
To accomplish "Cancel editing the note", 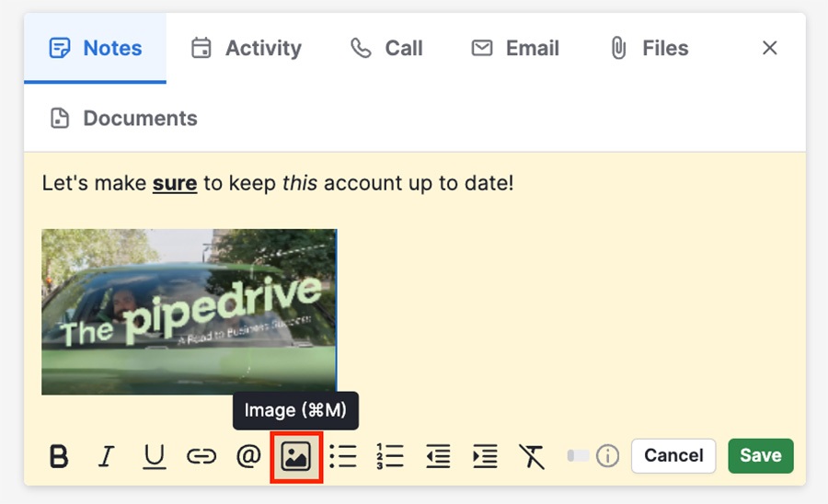I will 673,455.
